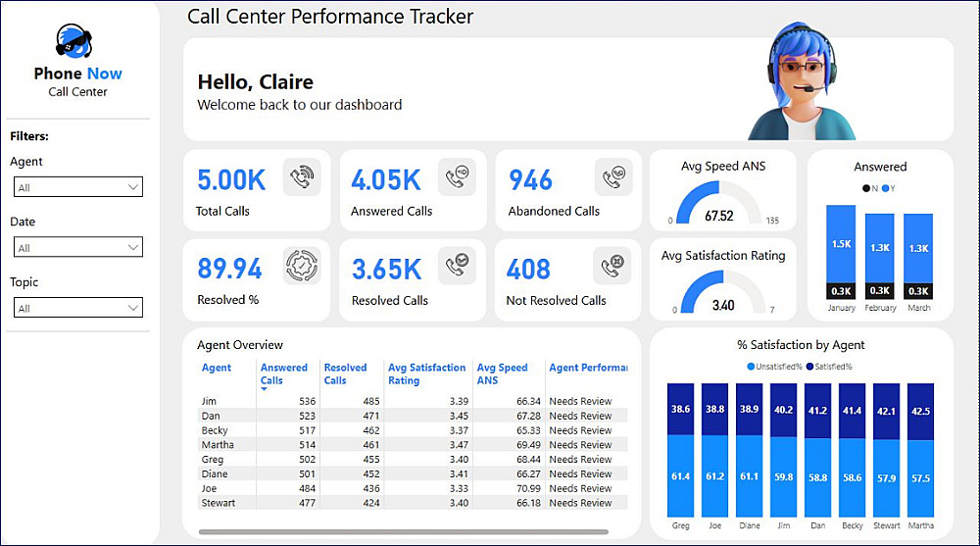980x546 pixels.
Task: Click the Total Calls phone icon
Action: point(302,177)
